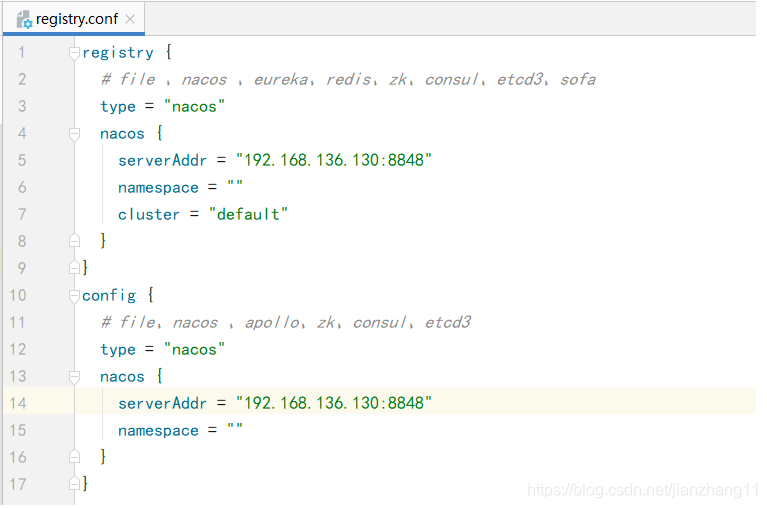Click the empty string value on line 15
Image resolution: width=767 pixels, height=508 pixels.
pyautogui.click(x=235, y=427)
